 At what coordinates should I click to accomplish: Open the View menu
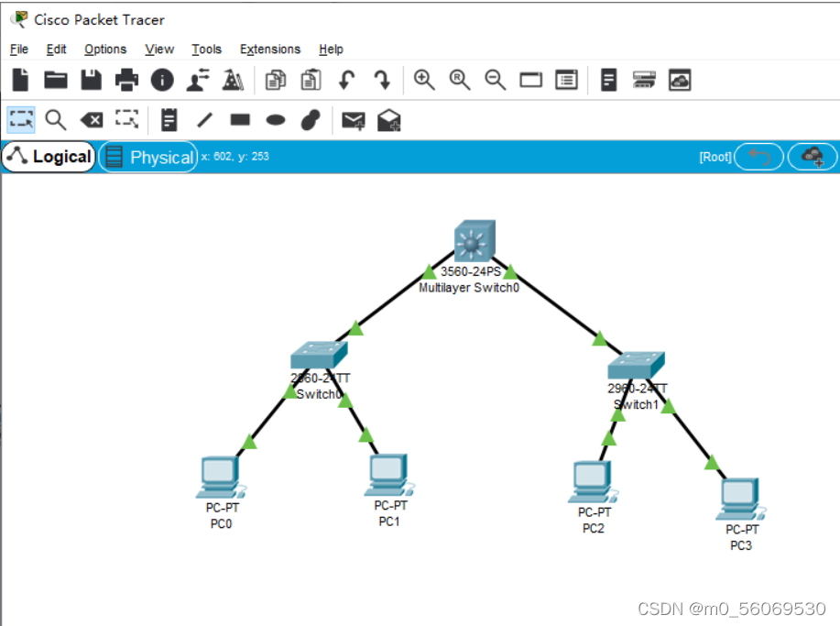(159, 49)
